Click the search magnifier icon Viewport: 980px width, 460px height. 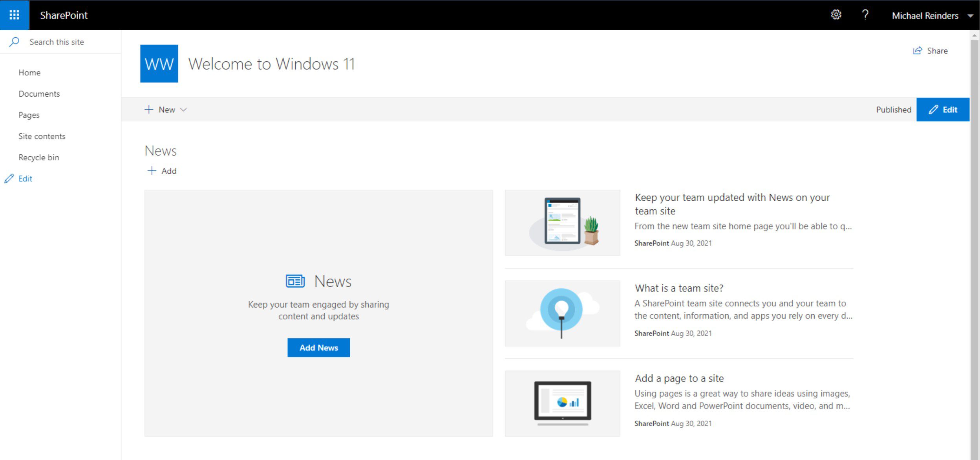(x=14, y=42)
